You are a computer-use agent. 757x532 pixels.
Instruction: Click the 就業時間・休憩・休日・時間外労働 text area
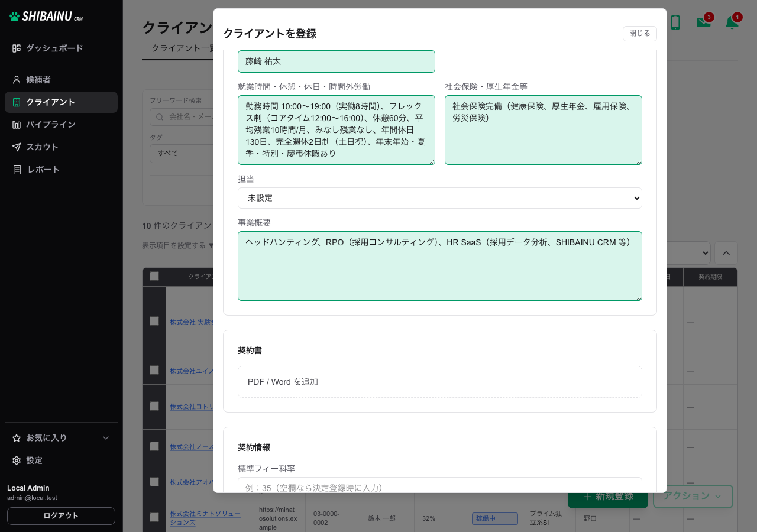337,130
